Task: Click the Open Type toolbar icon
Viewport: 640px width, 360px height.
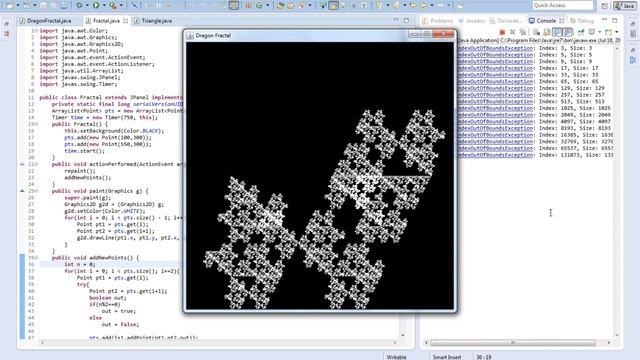Action: pyautogui.click(x=280, y=5)
